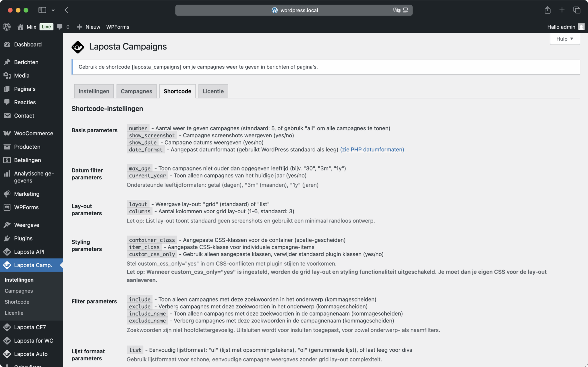The height and width of the screenshot is (367, 588).
Task: Click the columns parameter code
Action: [x=140, y=211]
